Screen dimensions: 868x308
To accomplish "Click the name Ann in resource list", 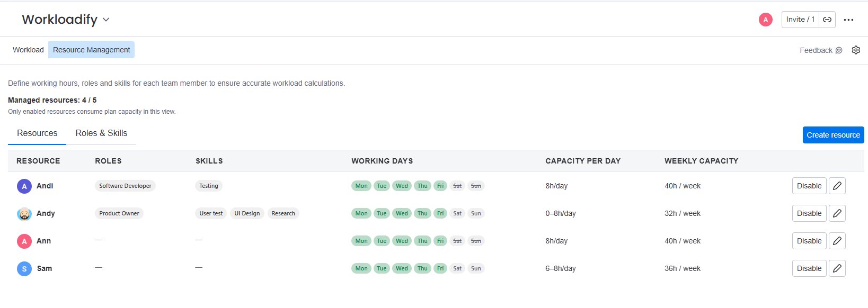I will point(43,241).
